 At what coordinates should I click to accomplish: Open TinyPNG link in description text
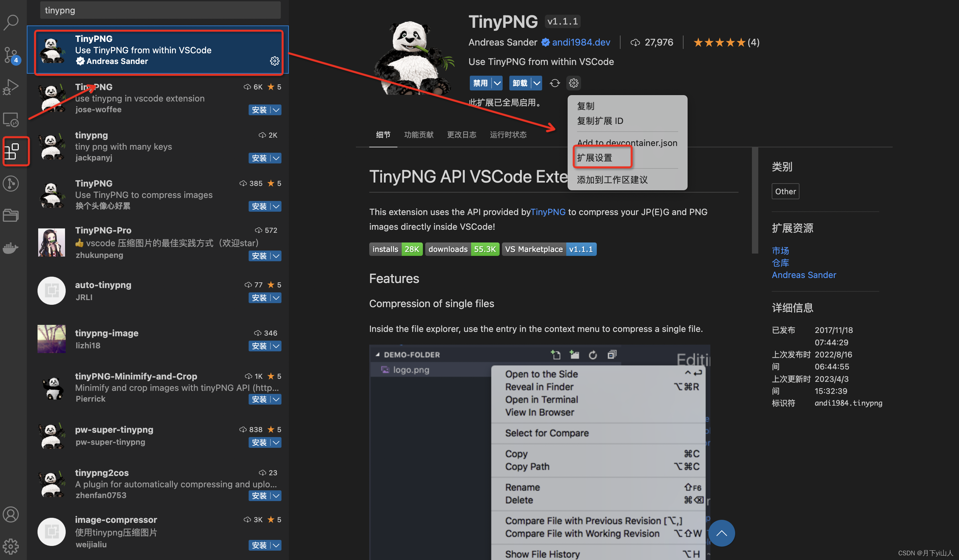coord(548,212)
